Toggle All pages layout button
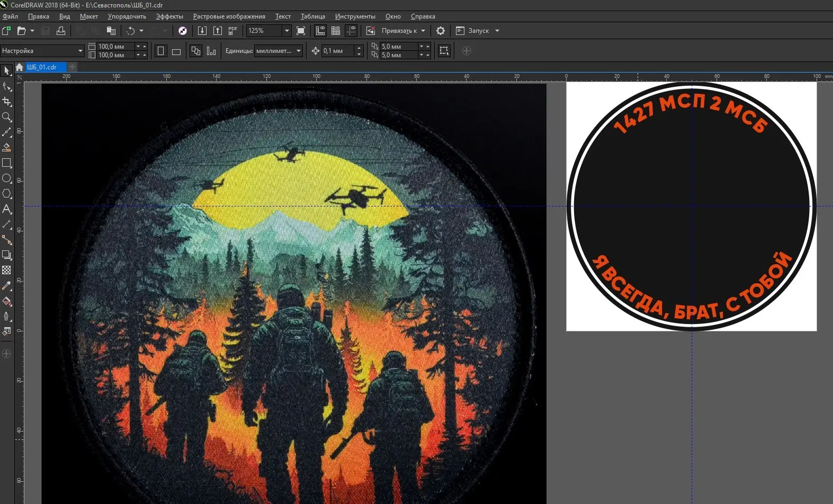 [196, 51]
